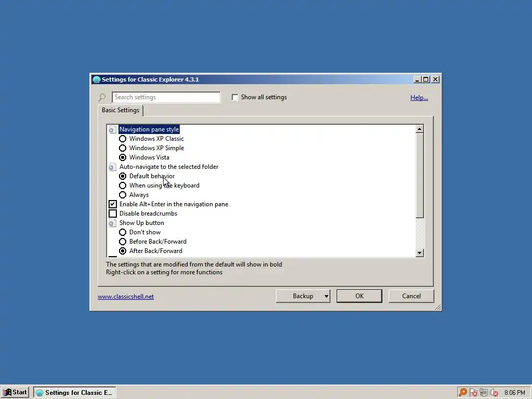Viewport: 532px width, 399px height.
Task: Open the www.classicshell.net link
Action: (126, 297)
